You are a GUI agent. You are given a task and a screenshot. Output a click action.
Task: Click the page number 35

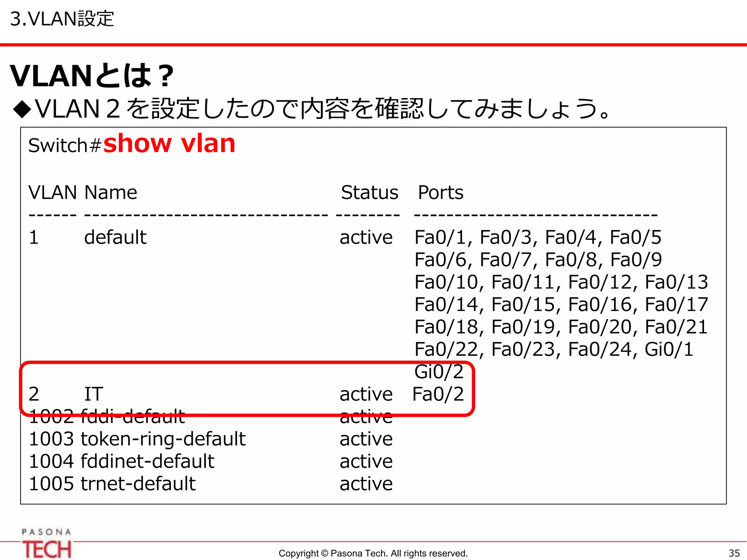734,553
